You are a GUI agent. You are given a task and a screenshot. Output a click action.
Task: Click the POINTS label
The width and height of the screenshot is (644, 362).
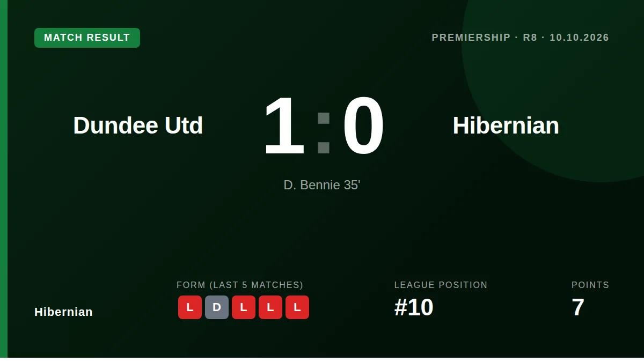(x=590, y=285)
